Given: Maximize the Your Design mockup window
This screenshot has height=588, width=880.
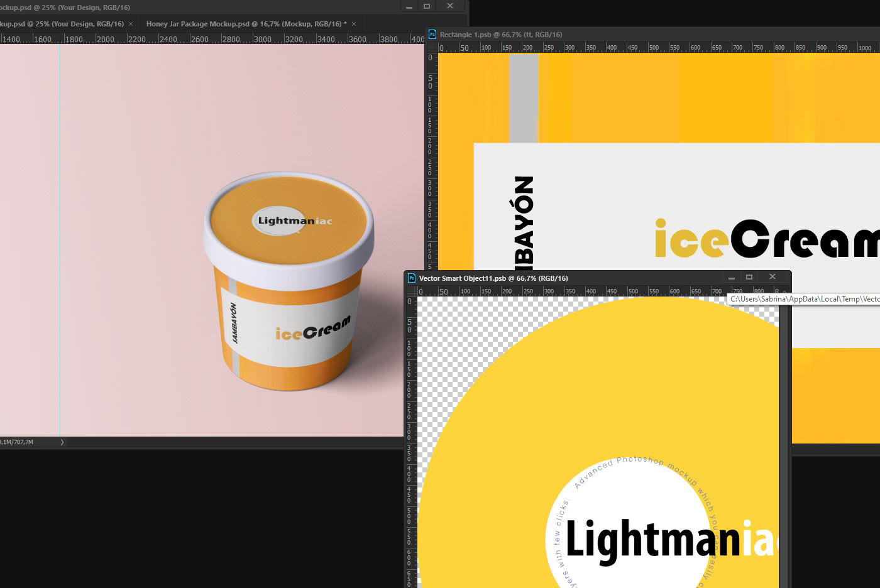Looking at the screenshot, I should click(427, 6).
